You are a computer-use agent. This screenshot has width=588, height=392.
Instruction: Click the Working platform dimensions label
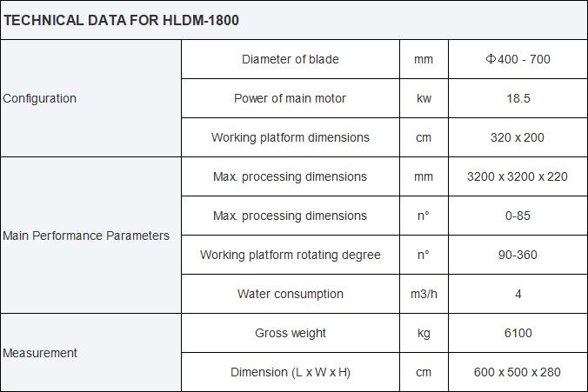(x=291, y=137)
